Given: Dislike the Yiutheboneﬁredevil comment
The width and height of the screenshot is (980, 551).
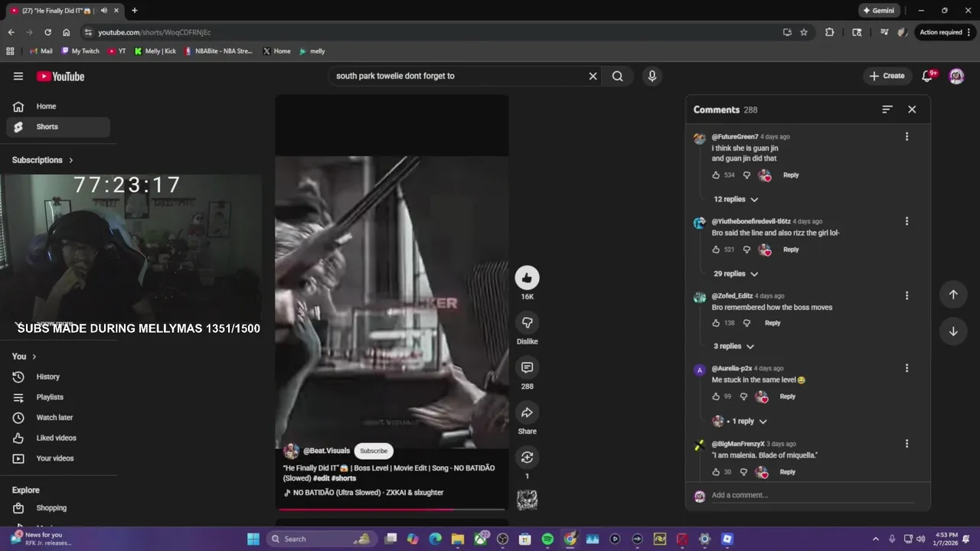Looking at the screenshot, I should pos(746,249).
